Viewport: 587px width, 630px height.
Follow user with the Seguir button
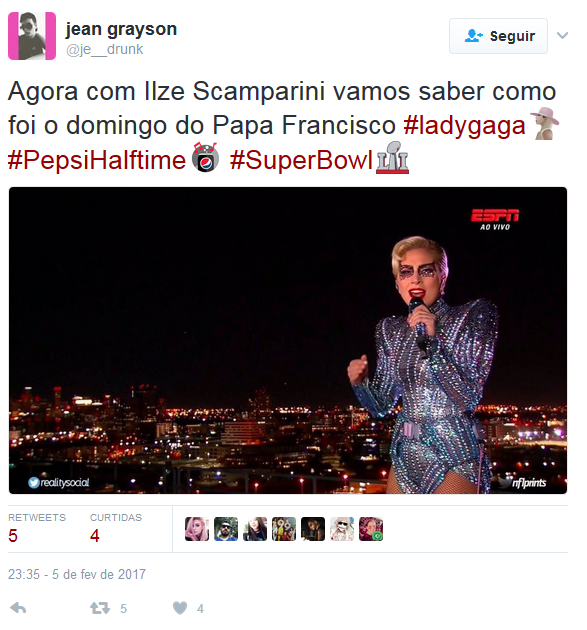click(498, 36)
